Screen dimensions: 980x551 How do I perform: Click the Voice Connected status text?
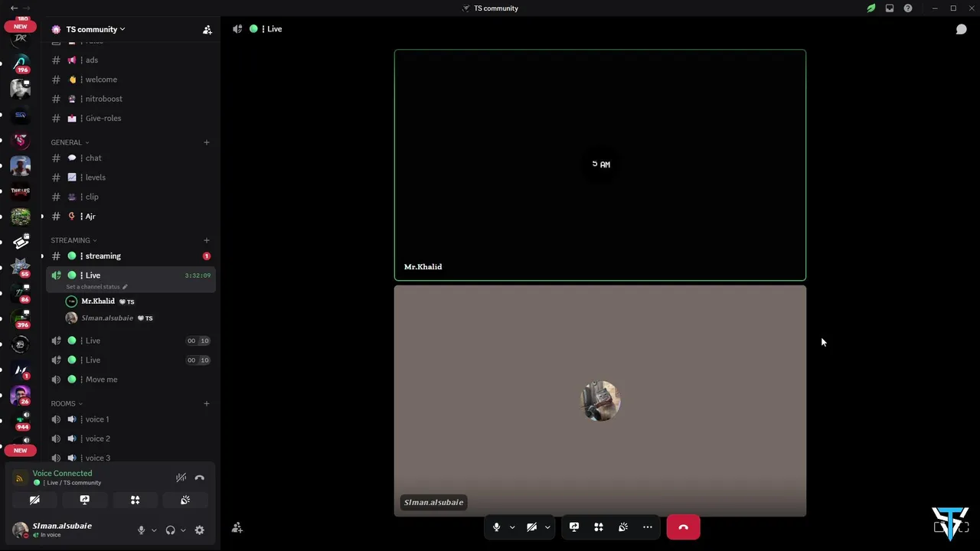point(62,474)
